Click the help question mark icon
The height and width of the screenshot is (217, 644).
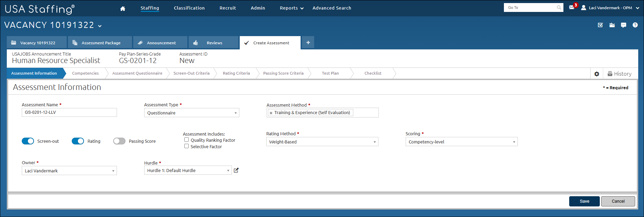[635, 25]
